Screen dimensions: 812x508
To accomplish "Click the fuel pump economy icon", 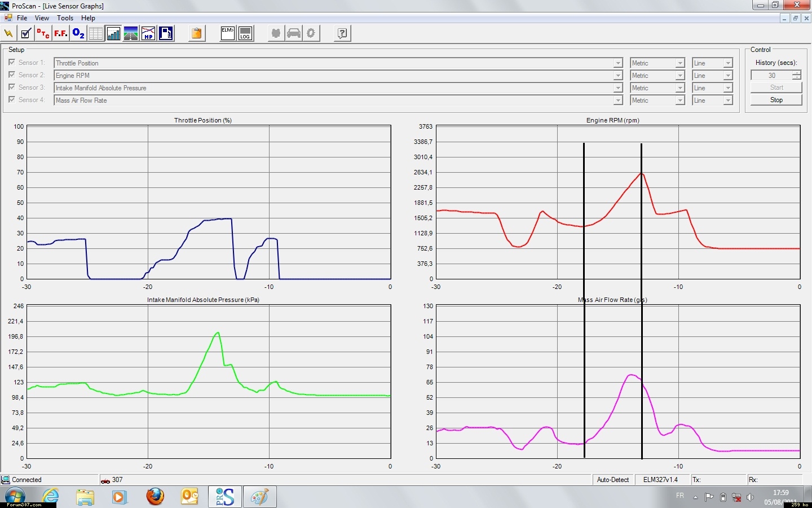I will click(x=166, y=34).
